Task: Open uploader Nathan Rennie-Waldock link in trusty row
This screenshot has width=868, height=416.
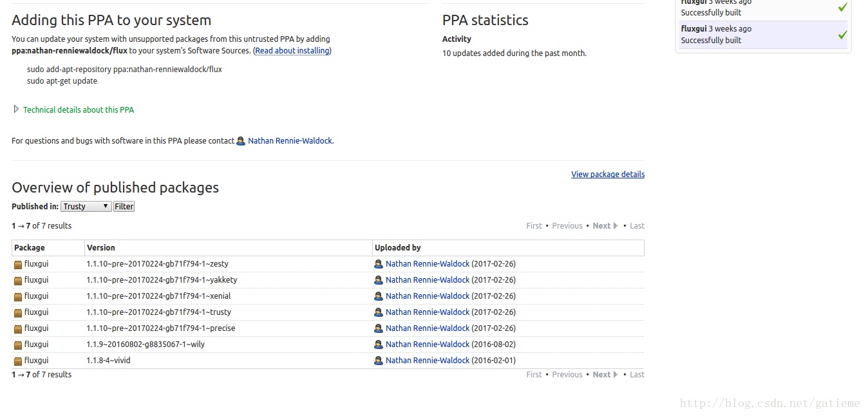Action: [428, 312]
